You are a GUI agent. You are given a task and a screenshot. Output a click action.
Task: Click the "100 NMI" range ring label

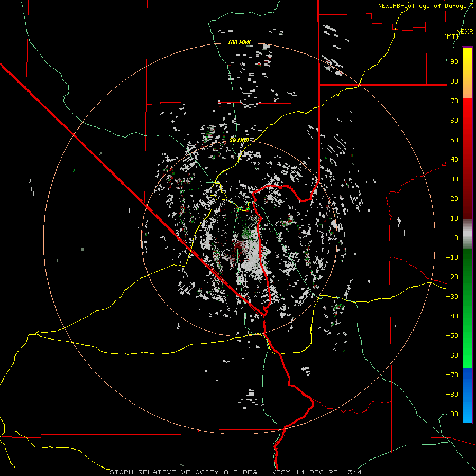coord(239,42)
